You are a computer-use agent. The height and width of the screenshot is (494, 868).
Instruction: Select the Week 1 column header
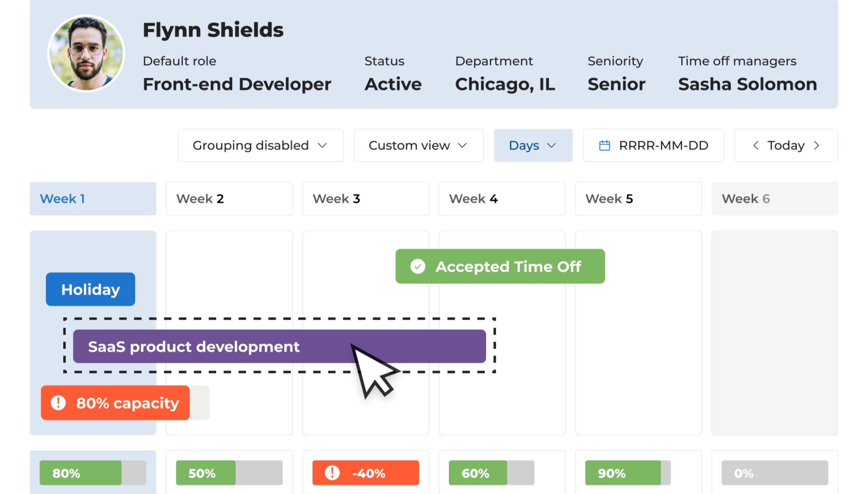tap(93, 198)
